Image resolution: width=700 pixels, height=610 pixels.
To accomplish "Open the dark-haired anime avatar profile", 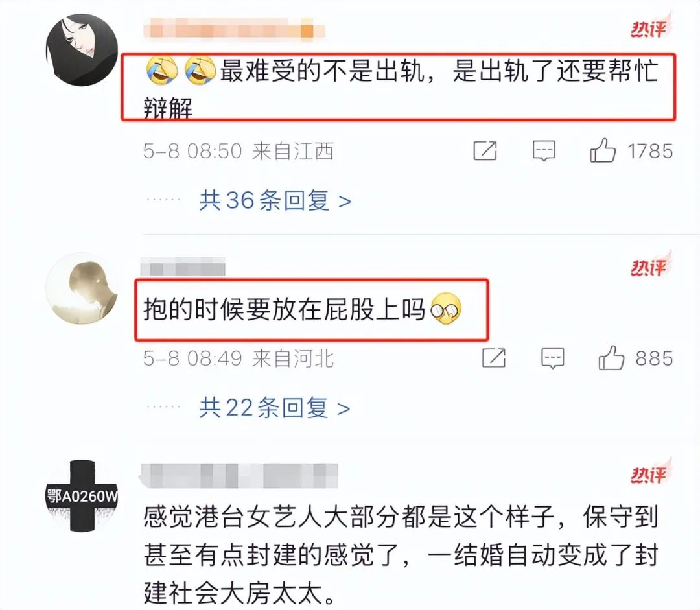I will (x=82, y=49).
